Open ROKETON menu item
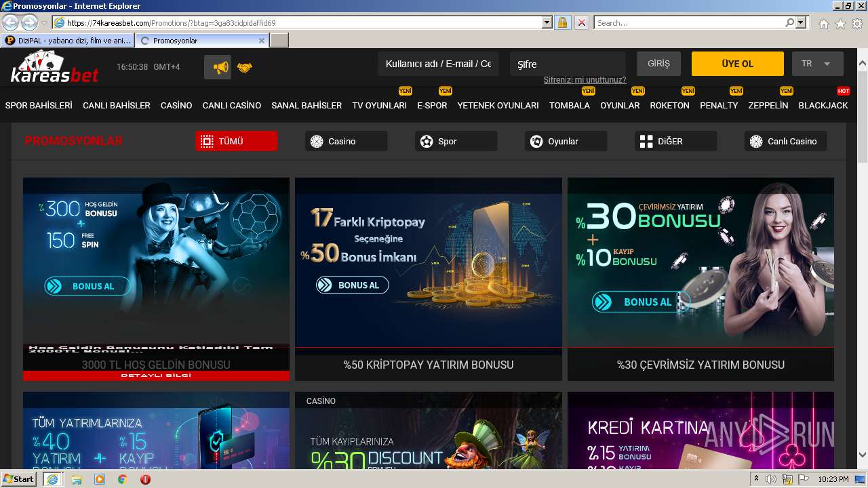The image size is (868, 488). pyautogui.click(x=669, y=105)
